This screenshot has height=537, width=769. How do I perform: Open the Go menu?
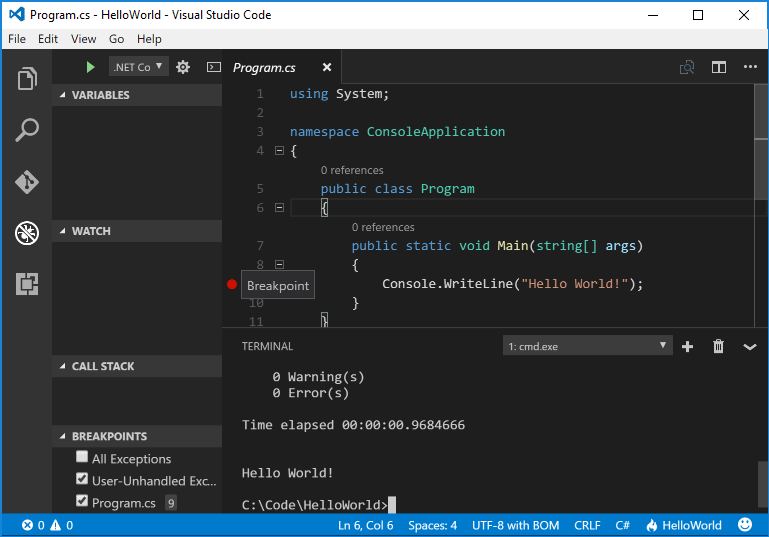tap(116, 39)
